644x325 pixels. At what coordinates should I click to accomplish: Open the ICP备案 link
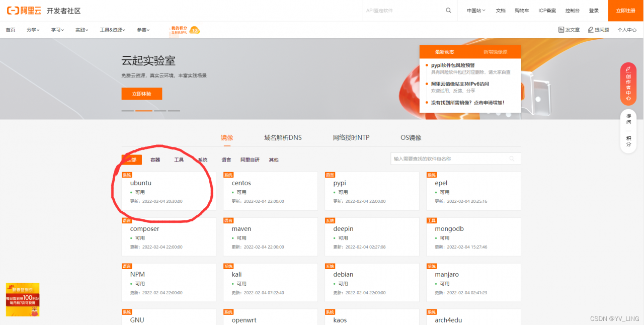[x=547, y=11]
